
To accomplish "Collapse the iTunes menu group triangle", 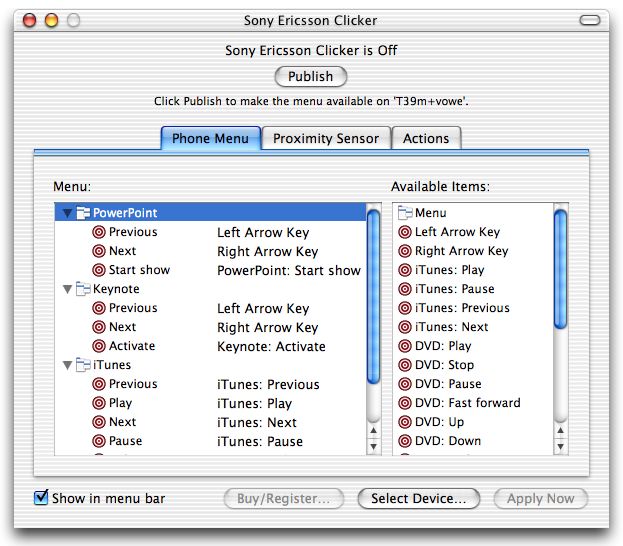I will pyautogui.click(x=67, y=366).
